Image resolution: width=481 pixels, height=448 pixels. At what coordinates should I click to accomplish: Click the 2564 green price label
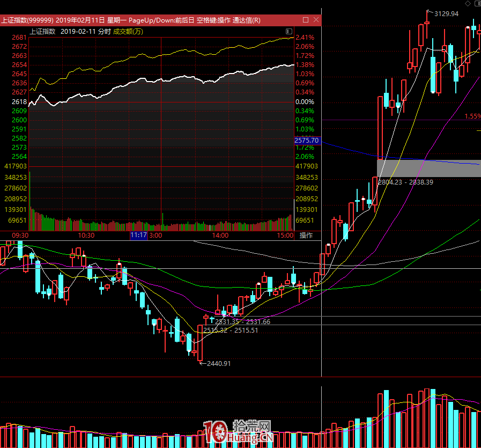pyautogui.click(x=19, y=157)
